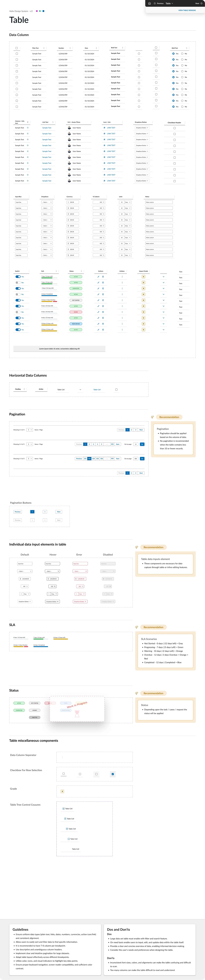This screenshot has width=205, height=980.
Task: Click enabled Previous under Pagination Buttons
Action: tap(17, 512)
